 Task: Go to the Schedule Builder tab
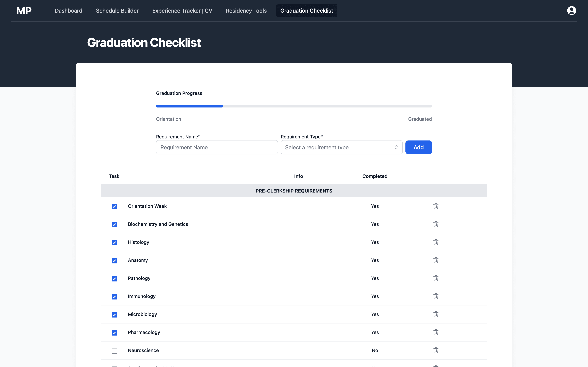point(117,11)
